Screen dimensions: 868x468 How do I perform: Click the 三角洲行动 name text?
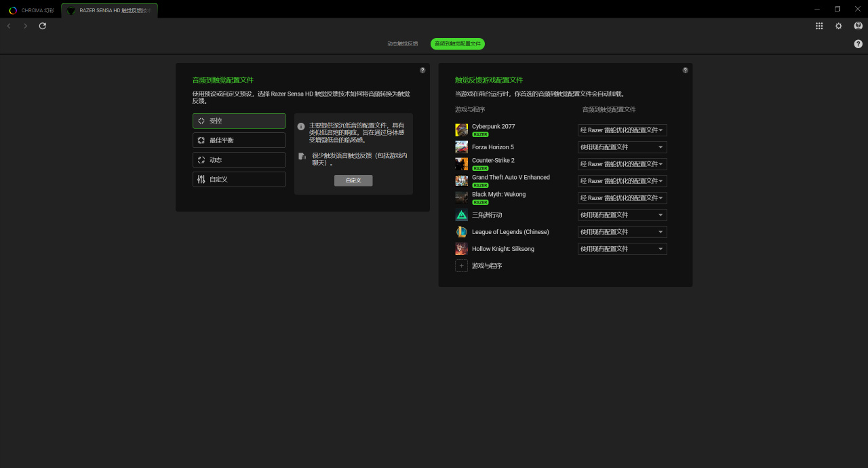coord(487,215)
